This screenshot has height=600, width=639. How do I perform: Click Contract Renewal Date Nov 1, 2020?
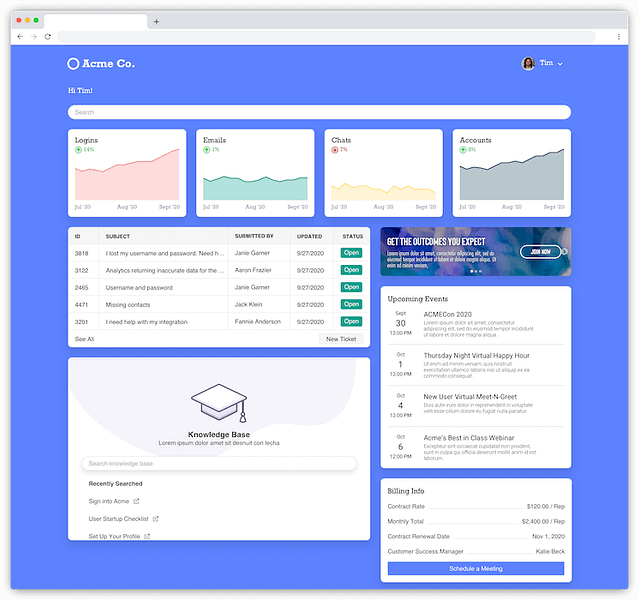[x=549, y=536]
